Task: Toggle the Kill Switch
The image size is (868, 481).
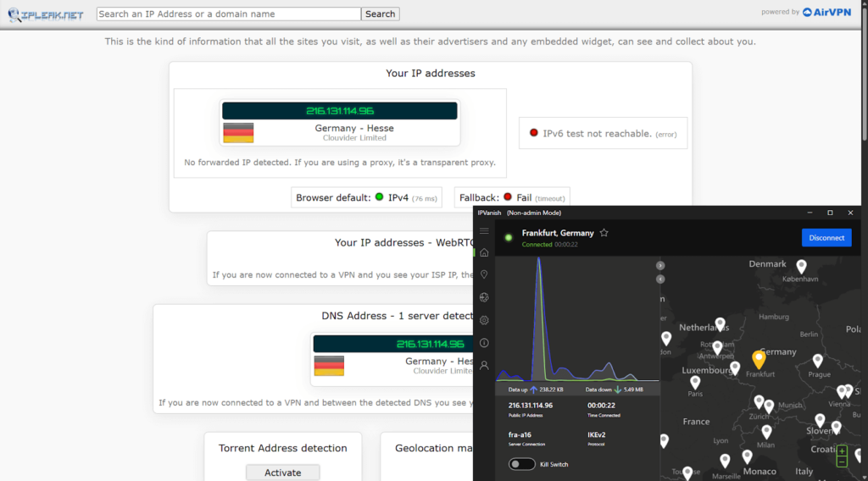Action: pyautogui.click(x=521, y=464)
